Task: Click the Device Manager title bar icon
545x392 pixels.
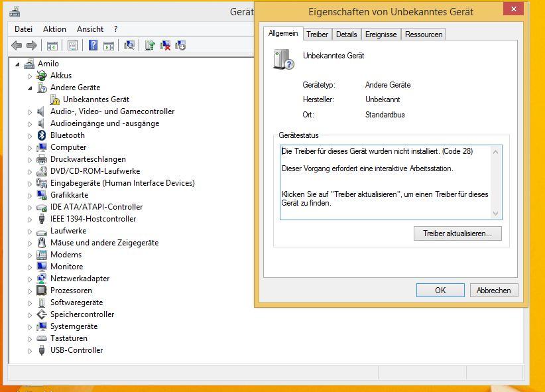Action: coord(15,12)
